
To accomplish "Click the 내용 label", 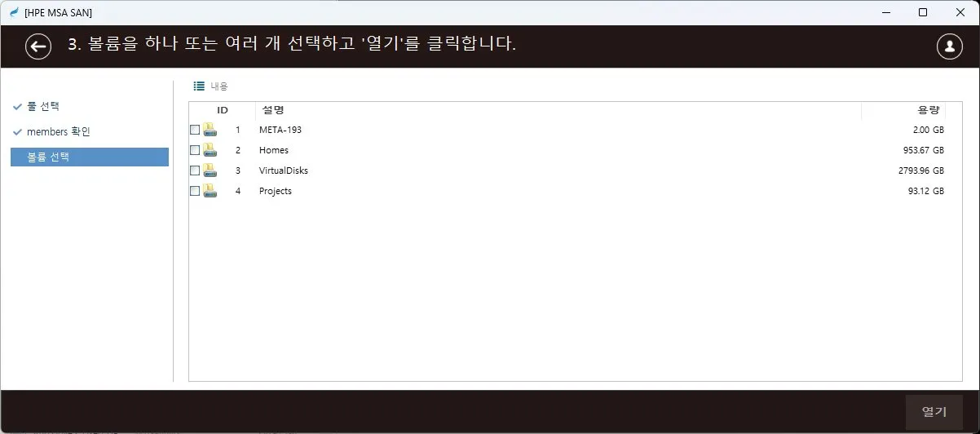I will point(219,86).
